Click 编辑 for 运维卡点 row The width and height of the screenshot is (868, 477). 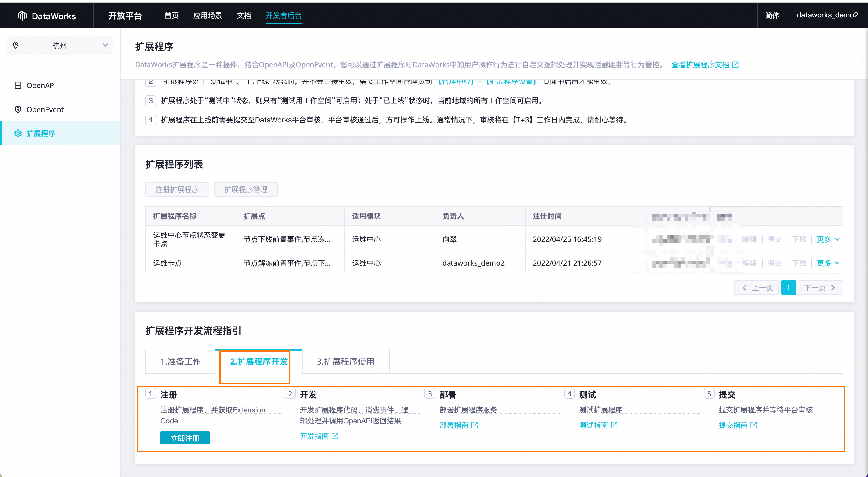click(x=750, y=263)
